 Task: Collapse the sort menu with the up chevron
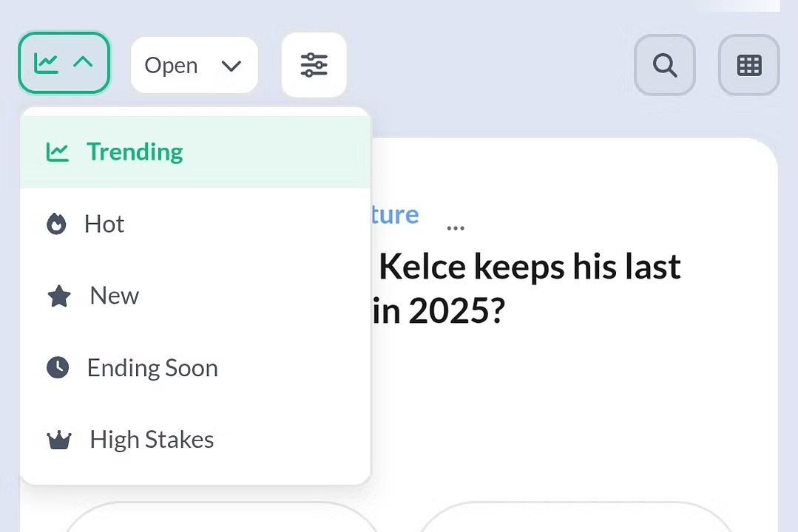click(x=84, y=63)
